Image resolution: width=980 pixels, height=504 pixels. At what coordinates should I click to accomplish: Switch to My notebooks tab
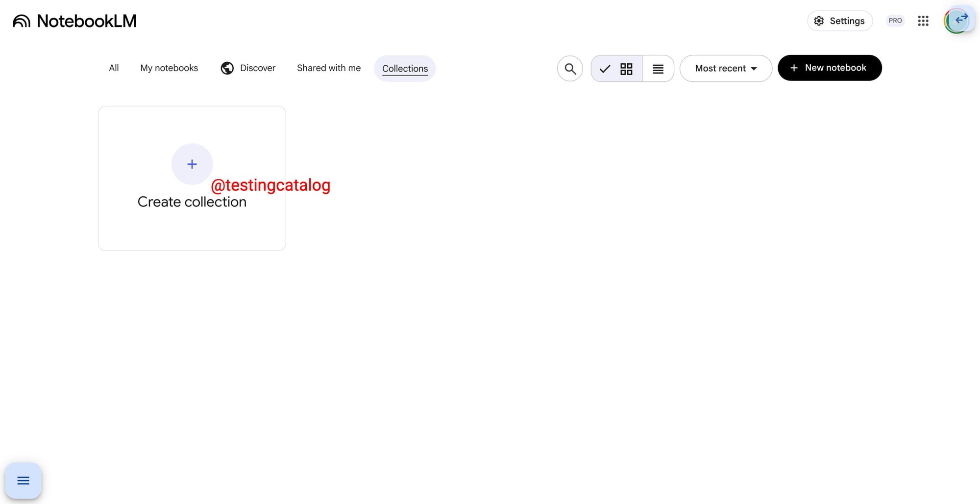169,68
